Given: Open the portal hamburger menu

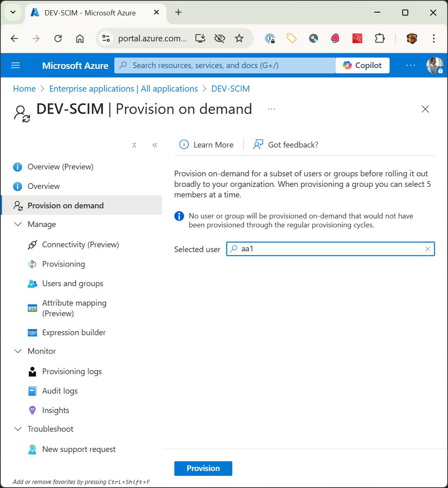Looking at the screenshot, I should point(15,65).
